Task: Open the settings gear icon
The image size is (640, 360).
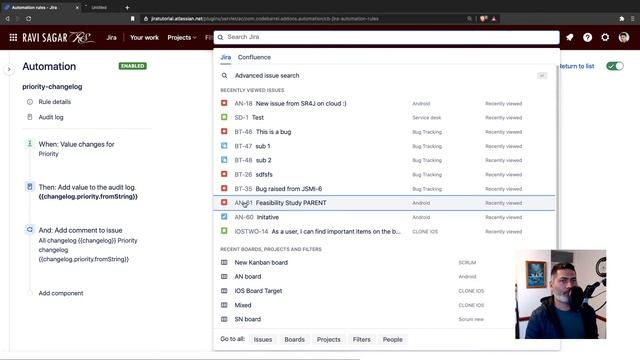Action: click(605, 38)
